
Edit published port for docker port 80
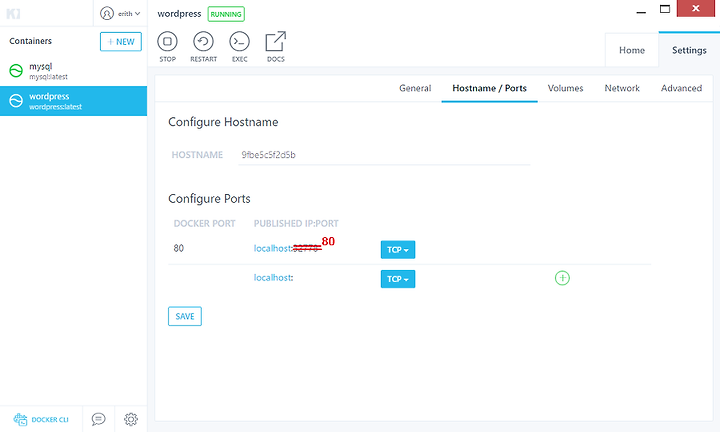tap(307, 248)
